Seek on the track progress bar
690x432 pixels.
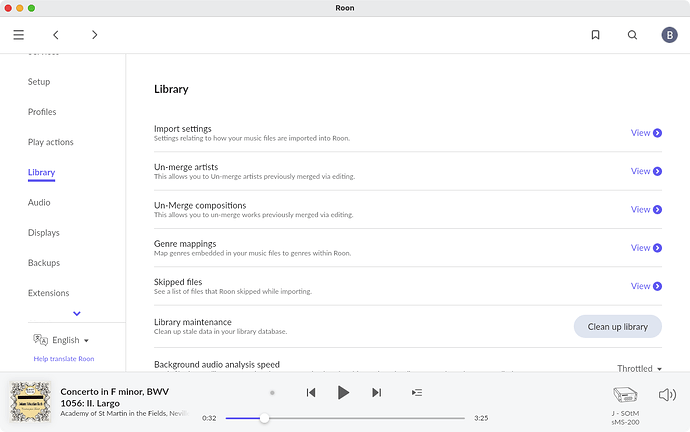(345, 418)
